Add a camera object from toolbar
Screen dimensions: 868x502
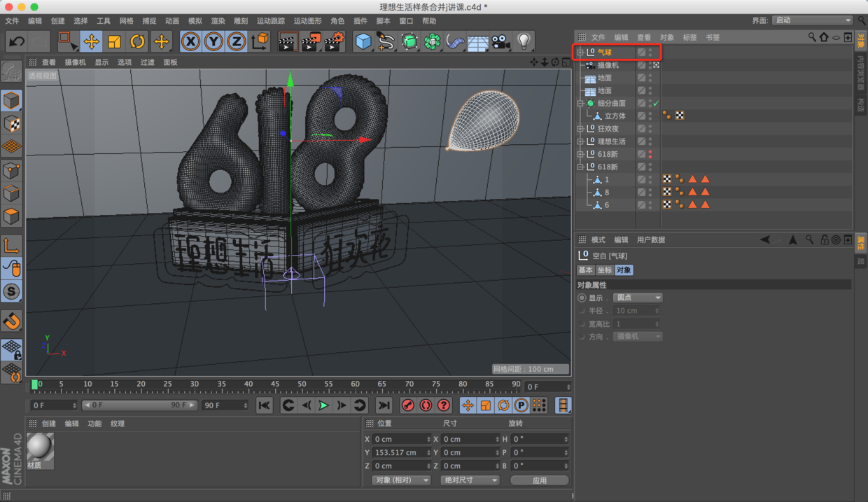(500, 41)
